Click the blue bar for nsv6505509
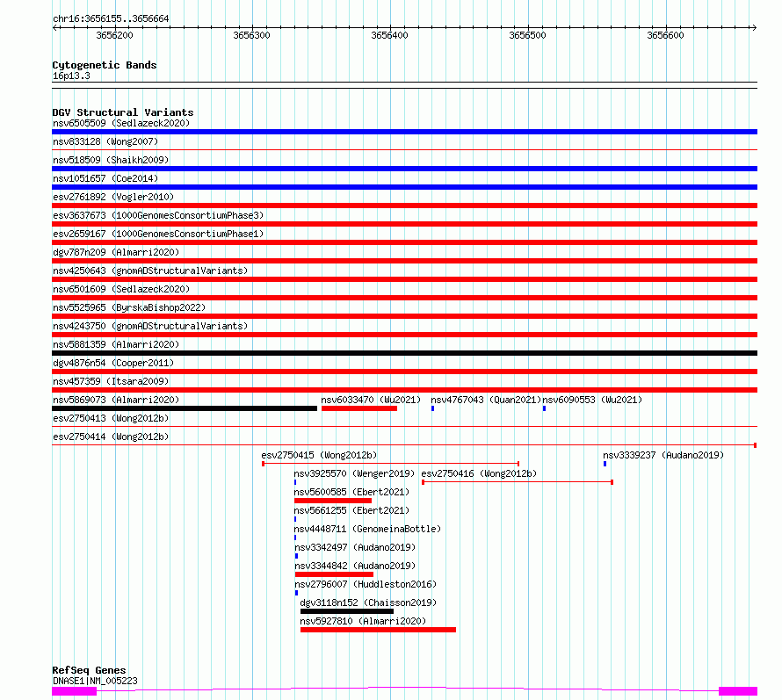This screenshot has height=700, width=782. [x=404, y=132]
